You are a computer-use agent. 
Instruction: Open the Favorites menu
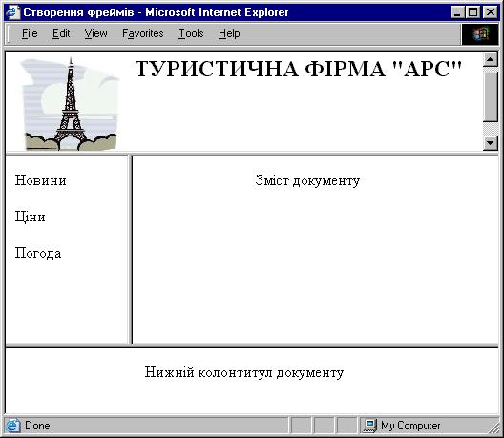pos(143,33)
